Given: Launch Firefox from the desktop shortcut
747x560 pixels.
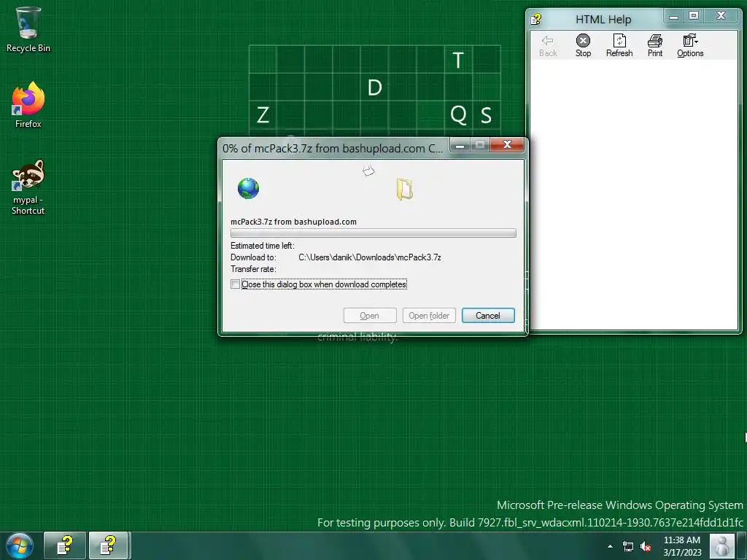Looking at the screenshot, I should click(x=28, y=105).
